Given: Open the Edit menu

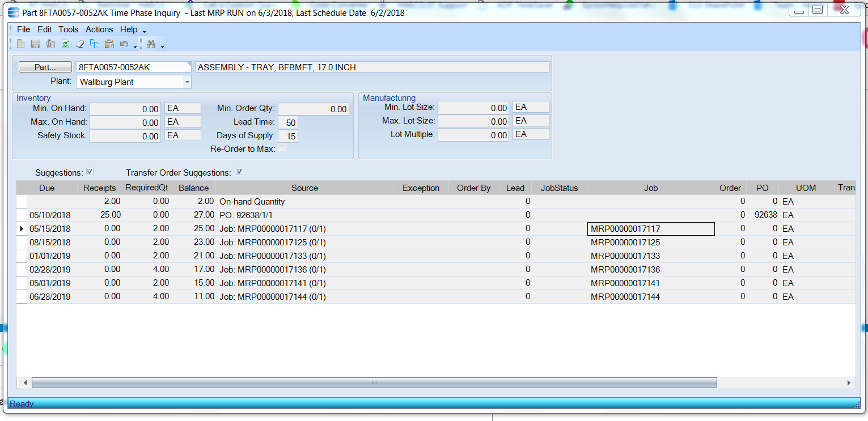Looking at the screenshot, I should (45, 29).
